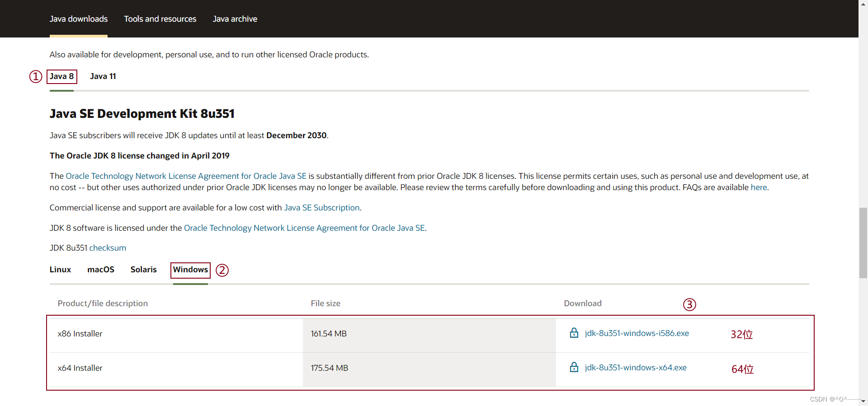Select the Java 11 tab

pos(103,76)
